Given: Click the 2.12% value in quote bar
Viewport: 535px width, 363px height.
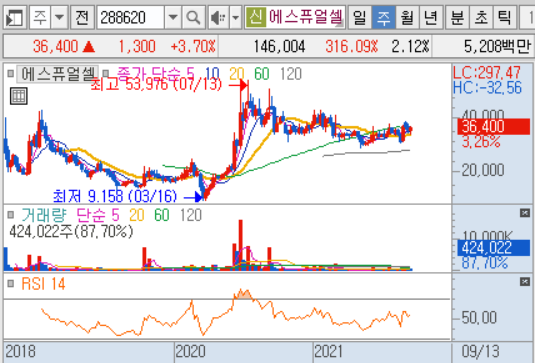Looking at the screenshot, I should pyautogui.click(x=410, y=46).
